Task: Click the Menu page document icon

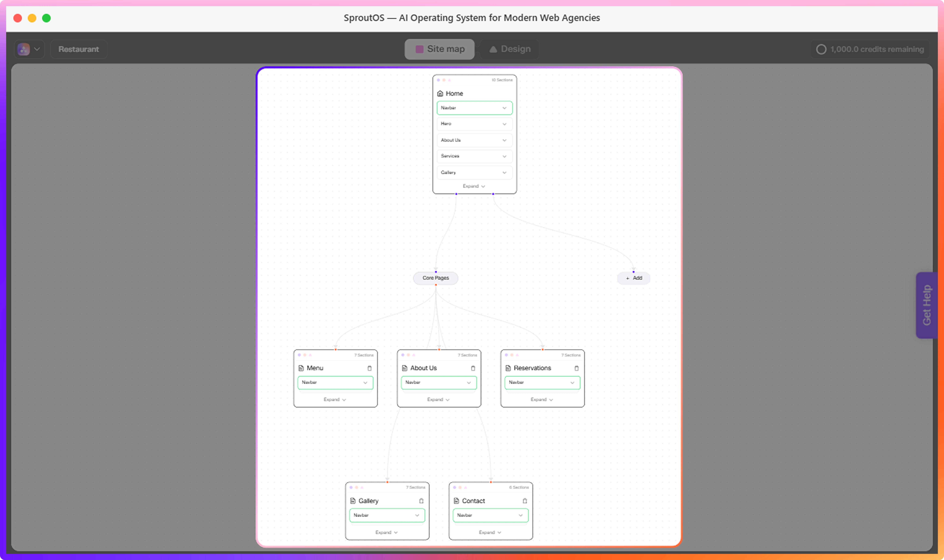Action: coord(301,368)
